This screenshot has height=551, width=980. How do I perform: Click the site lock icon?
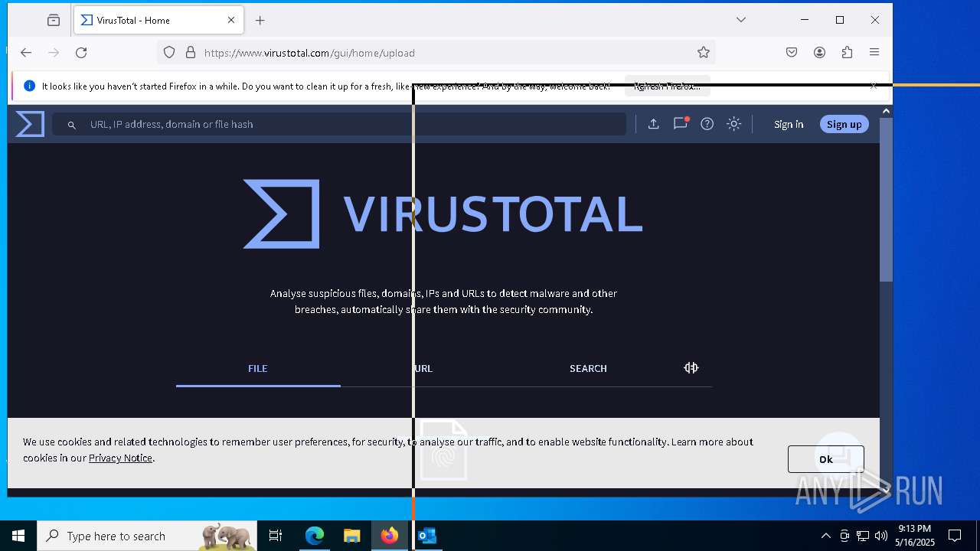[191, 53]
